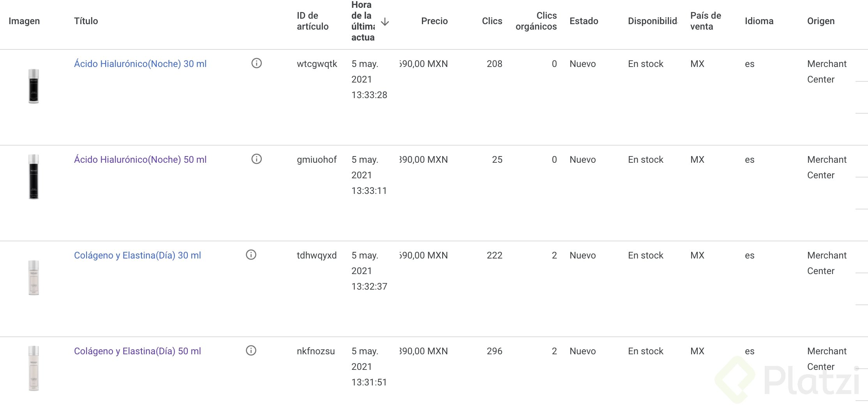Click info icon for Colágeno y Elastina(Día) 50 ml
This screenshot has height=408, width=868.
pos(251,350)
